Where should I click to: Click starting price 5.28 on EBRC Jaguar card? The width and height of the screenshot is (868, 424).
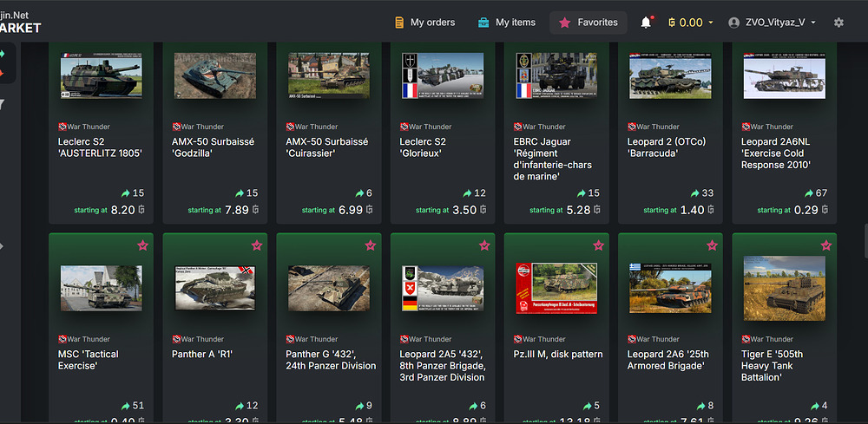coord(578,210)
